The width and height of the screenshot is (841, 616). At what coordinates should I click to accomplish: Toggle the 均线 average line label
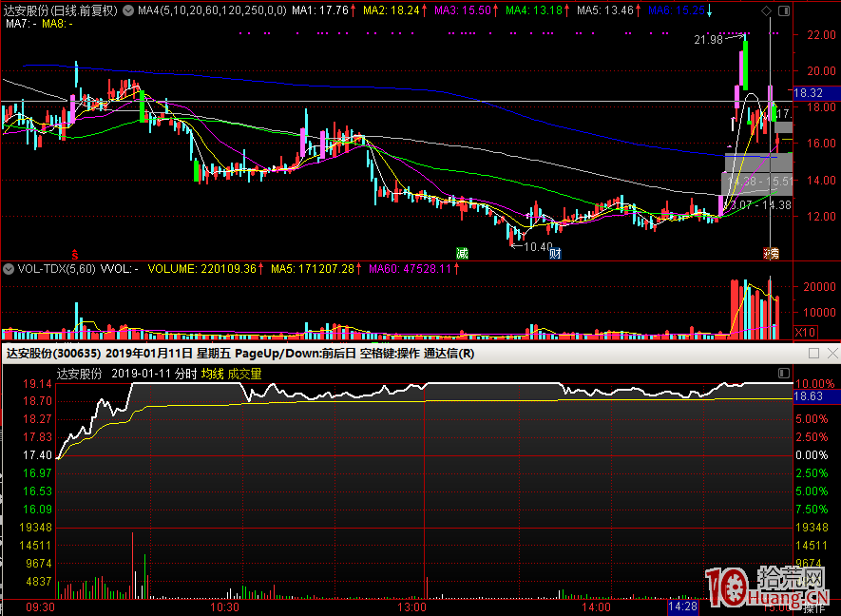pos(211,374)
